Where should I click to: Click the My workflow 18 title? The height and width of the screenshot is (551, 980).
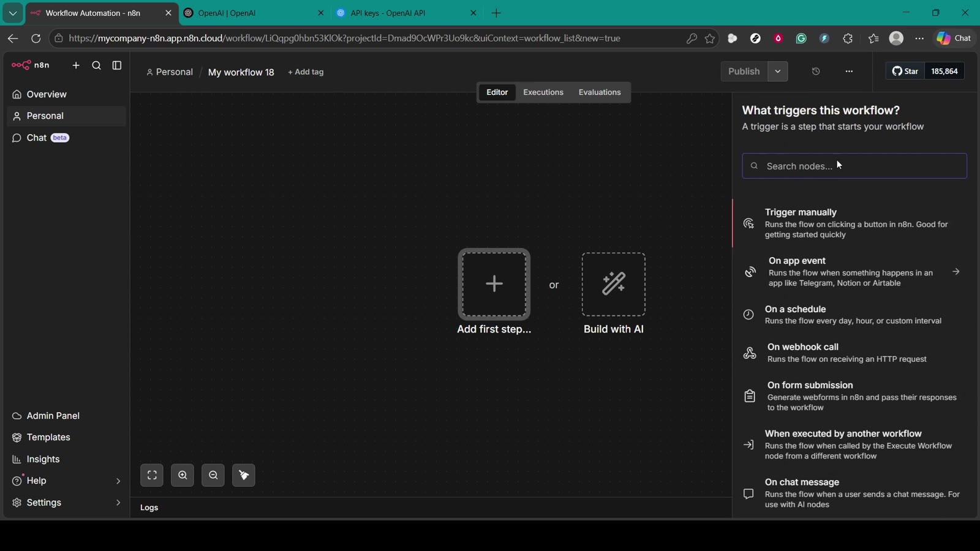click(241, 72)
